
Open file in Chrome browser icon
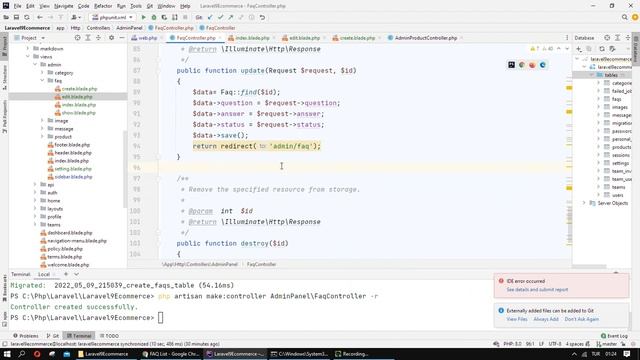pos(522,65)
